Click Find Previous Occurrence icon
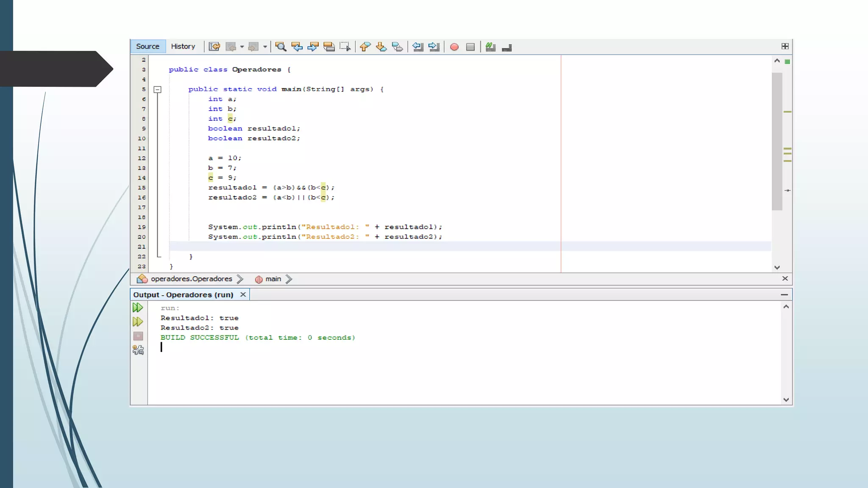868x488 pixels. tap(297, 47)
